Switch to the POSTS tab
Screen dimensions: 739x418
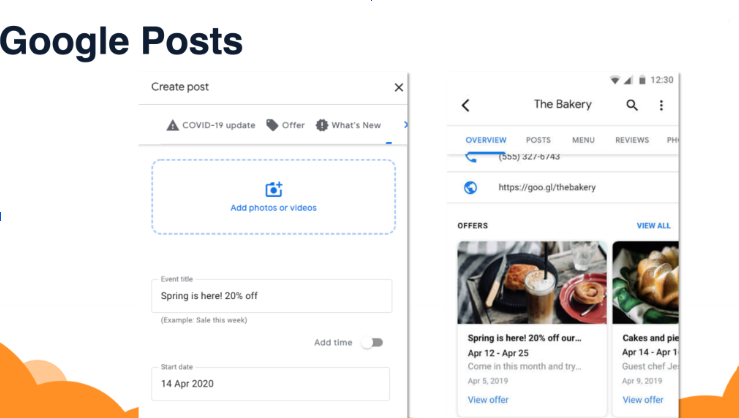tap(538, 140)
